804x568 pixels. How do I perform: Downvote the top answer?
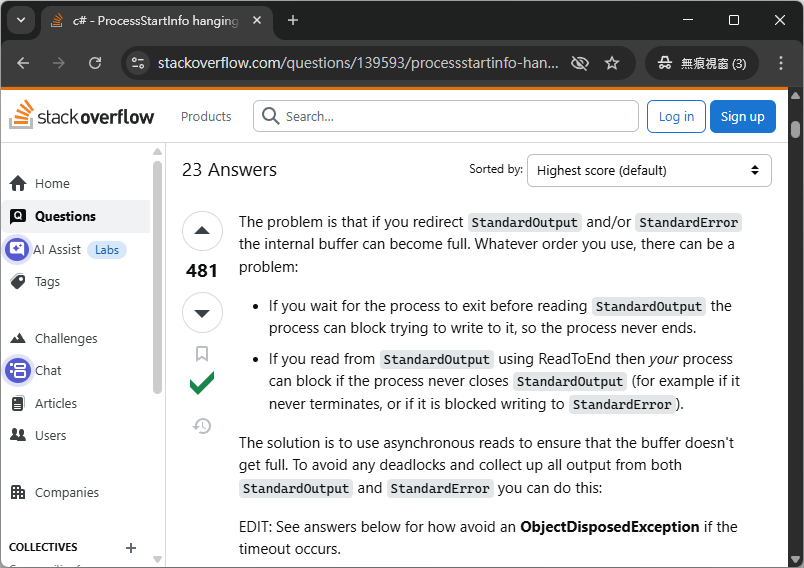pyautogui.click(x=202, y=313)
